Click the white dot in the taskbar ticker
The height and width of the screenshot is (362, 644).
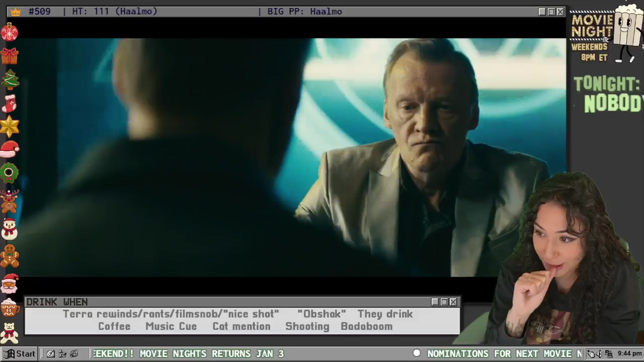[417, 353]
